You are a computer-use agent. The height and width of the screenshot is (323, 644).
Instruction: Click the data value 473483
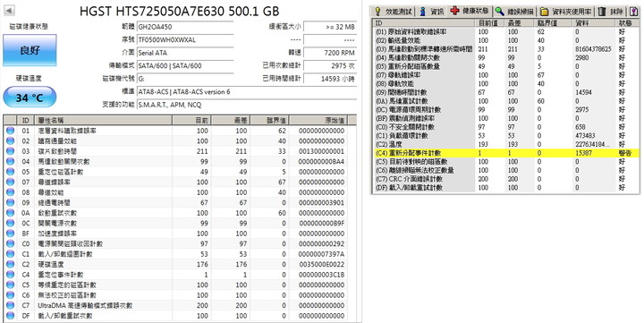584,135
